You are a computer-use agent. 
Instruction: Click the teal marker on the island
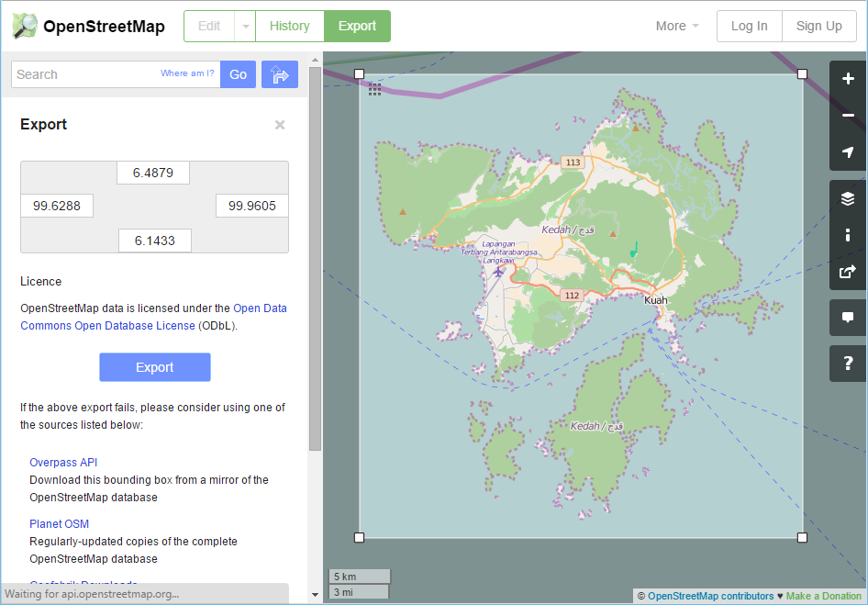point(634,250)
